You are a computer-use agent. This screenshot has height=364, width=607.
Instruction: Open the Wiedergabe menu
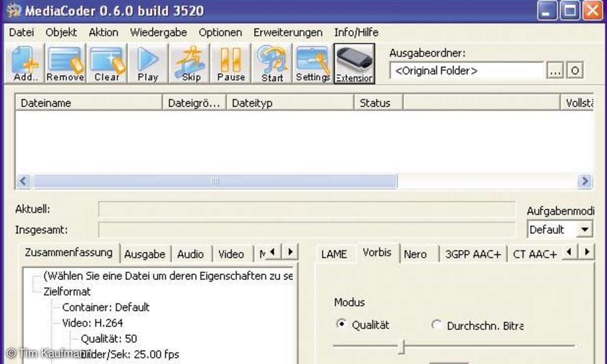158,32
